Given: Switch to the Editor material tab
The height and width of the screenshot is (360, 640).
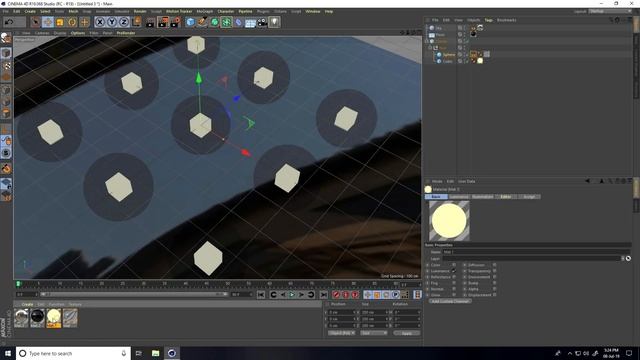Looking at the screenshot, I should [506, 197].
